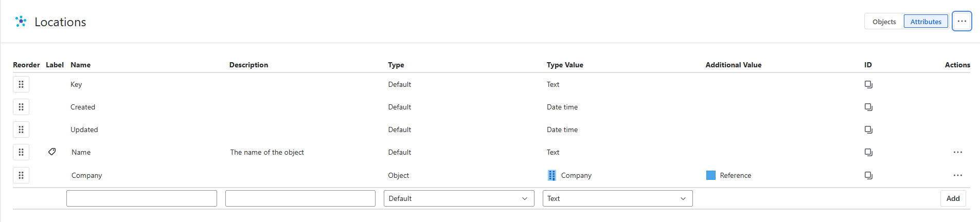Click the Label column header
Screen dimensions: 980x222
tap(55, 65)
